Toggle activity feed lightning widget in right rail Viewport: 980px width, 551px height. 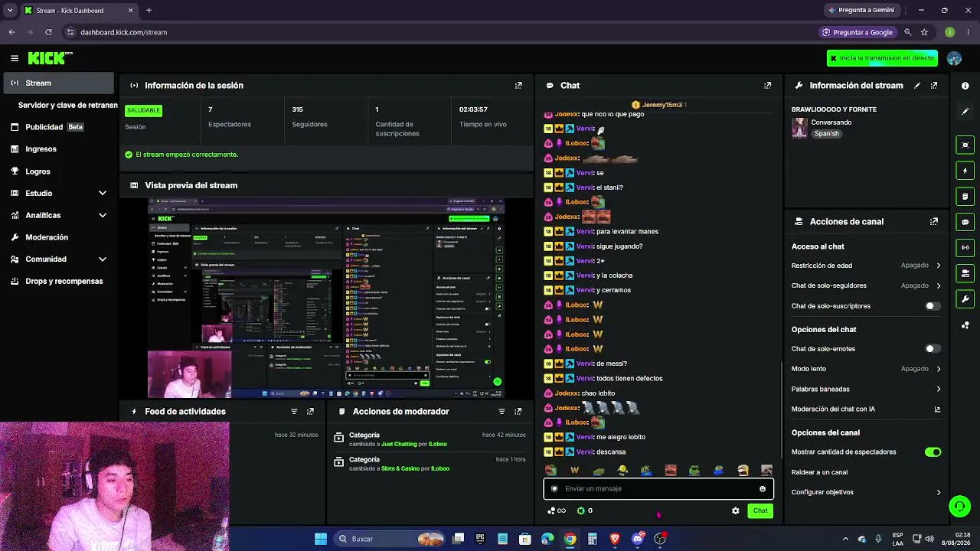(965, 171)
